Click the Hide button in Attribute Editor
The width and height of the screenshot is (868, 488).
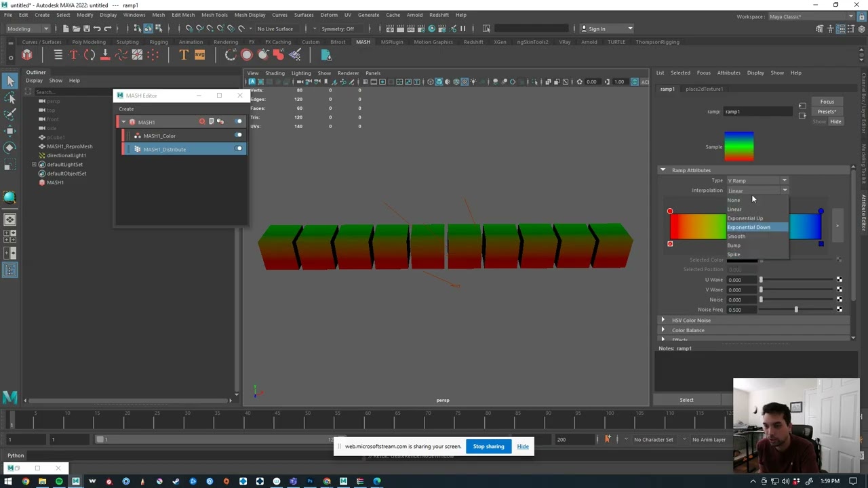[x=835, y=122]
